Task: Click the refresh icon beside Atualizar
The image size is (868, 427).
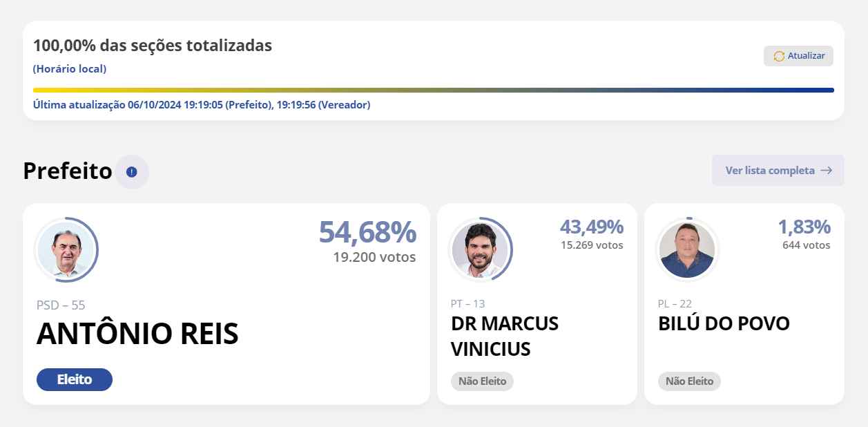Action: (779, 56)
